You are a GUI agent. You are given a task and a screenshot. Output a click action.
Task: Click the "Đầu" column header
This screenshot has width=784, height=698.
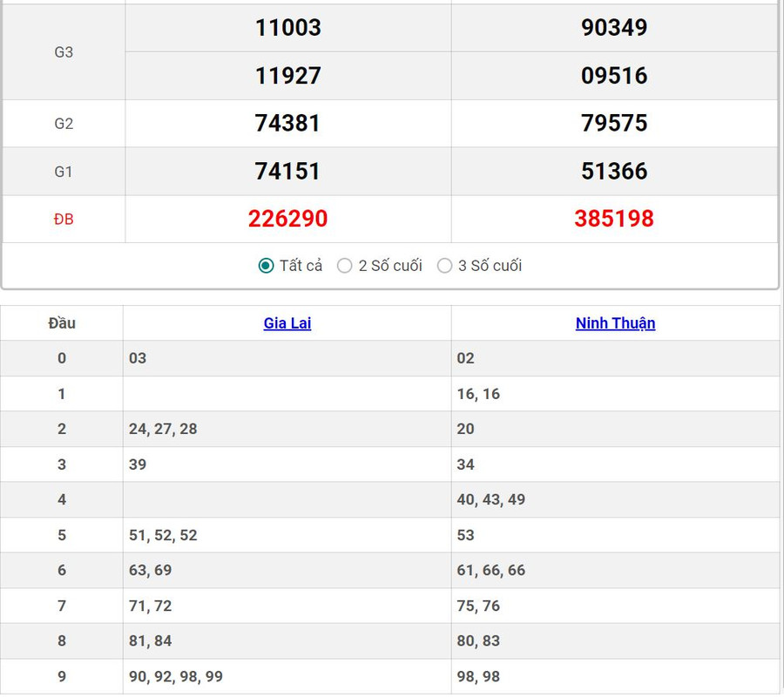[62, 323]
